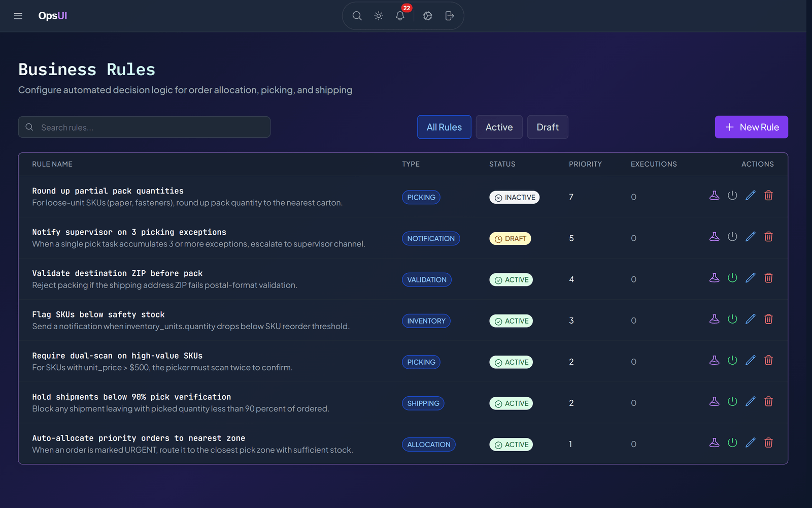Screen dimensions: 812x508
Task: Click the VALIDATION type badge
Action: (427, 279)
